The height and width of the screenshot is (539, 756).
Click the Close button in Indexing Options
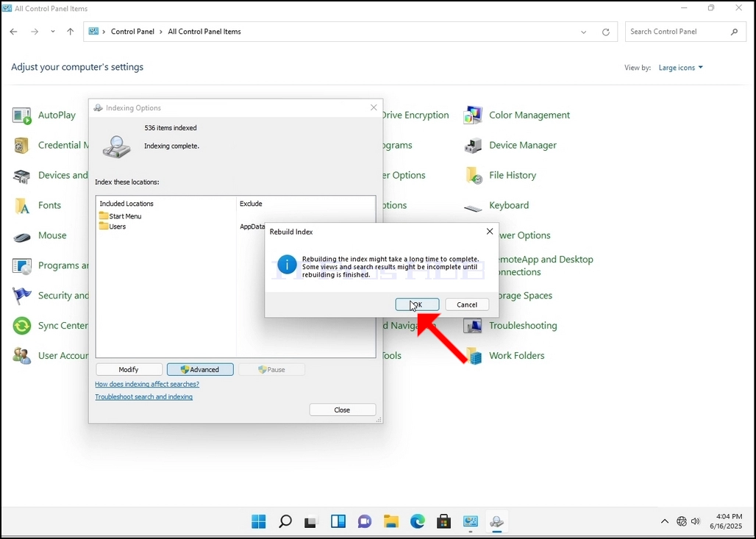[x=342, y=410]
